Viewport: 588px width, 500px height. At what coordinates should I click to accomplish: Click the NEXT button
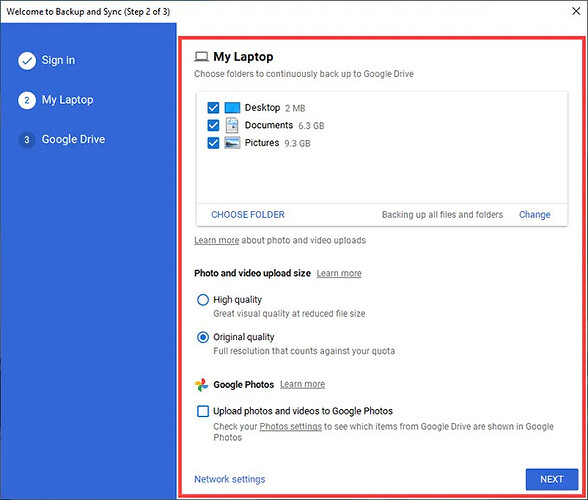(552, 479)
